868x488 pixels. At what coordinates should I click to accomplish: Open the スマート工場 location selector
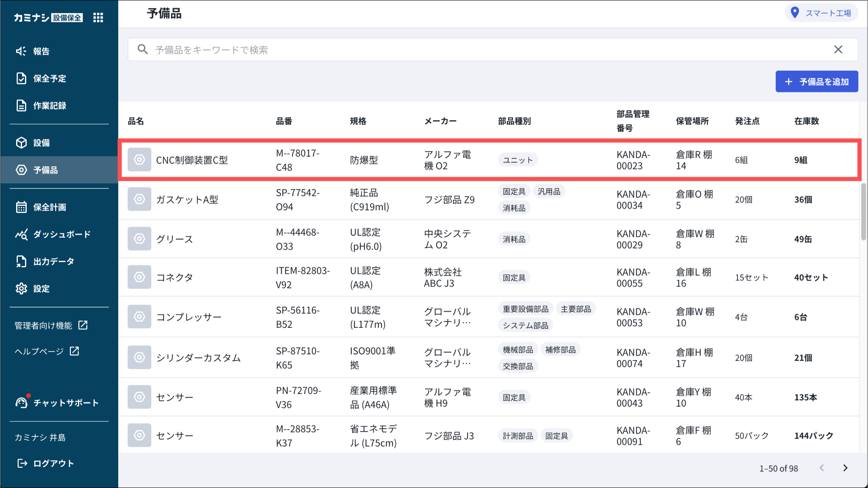821,13
